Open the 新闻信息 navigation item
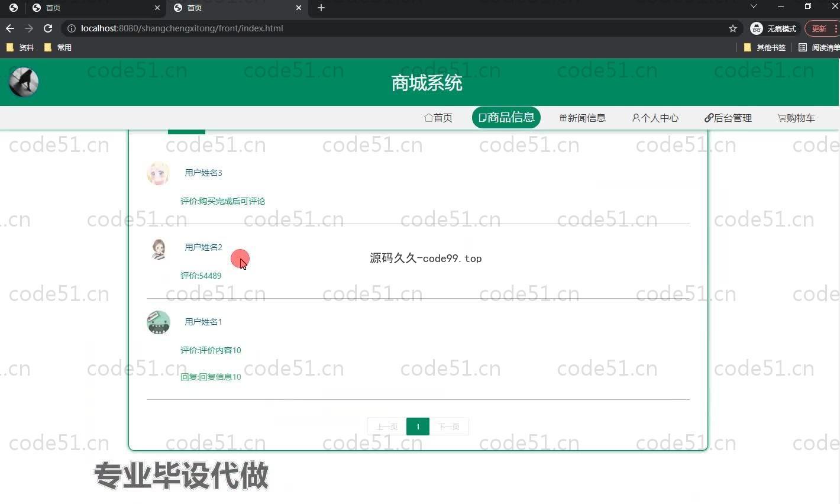This screenshot has height=504, width=840. pos(583,118)
